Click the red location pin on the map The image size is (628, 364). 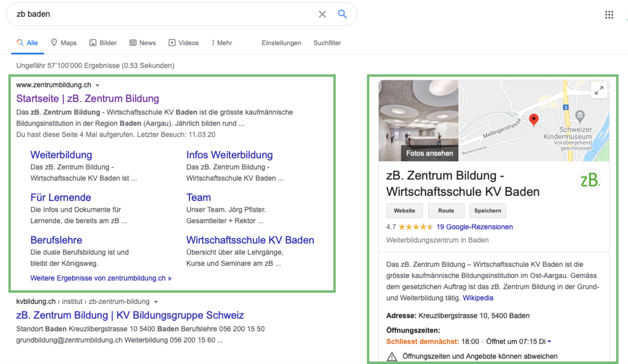[x=534, y=120]
